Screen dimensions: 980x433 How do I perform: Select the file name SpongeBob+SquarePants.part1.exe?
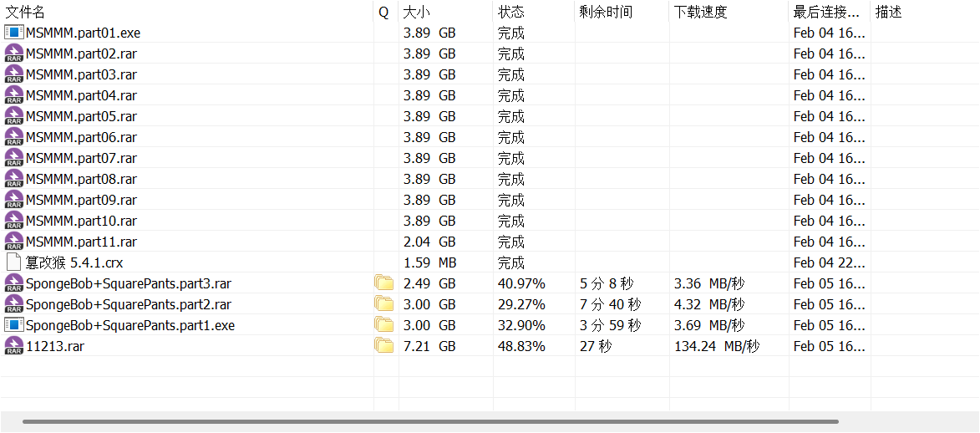coord(130,325)
